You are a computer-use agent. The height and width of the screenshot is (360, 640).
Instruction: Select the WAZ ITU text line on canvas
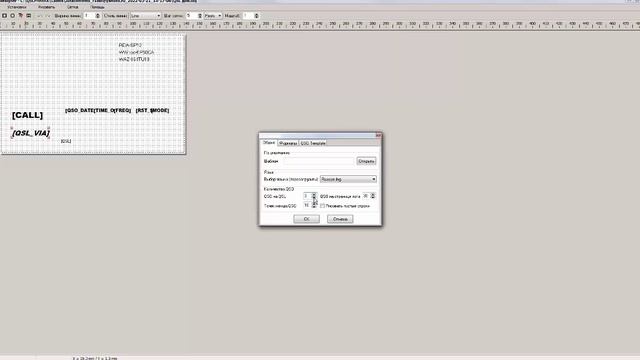click(x=134, y=59)
